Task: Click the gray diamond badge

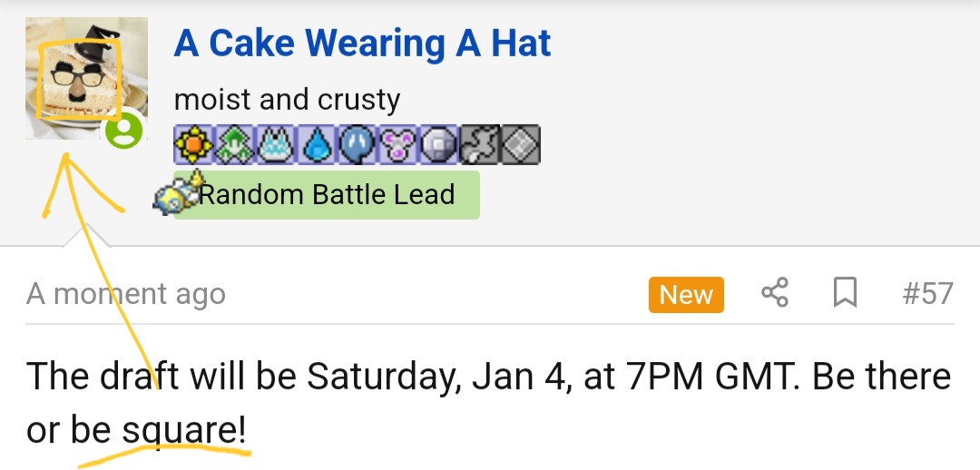Action: pos(520,143)
